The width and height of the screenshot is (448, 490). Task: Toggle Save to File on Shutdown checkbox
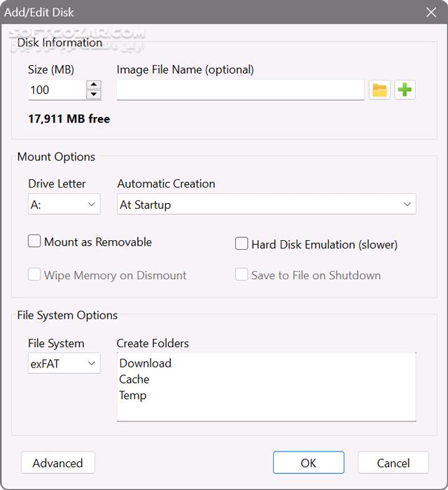pyautogui.click(x=241, y=274)
